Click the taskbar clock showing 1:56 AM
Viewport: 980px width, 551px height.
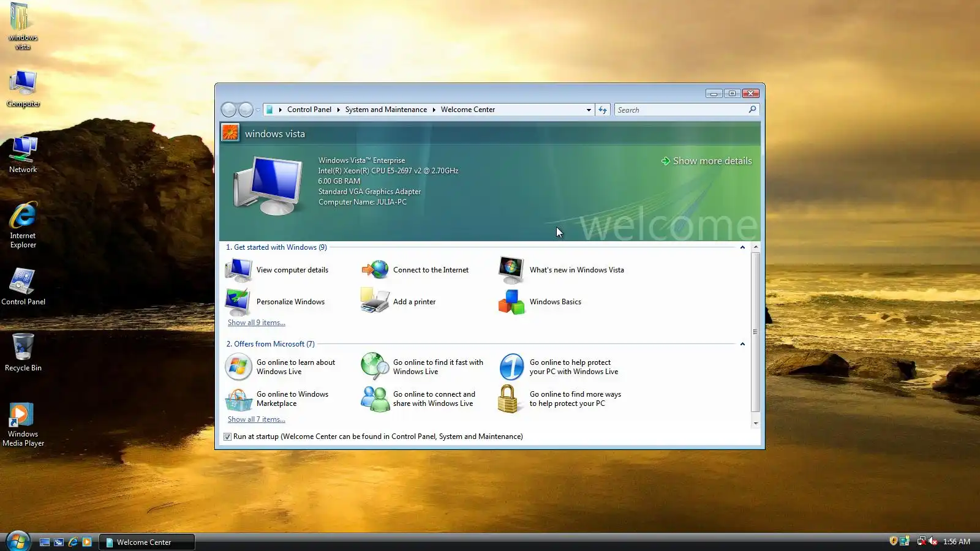957,541
